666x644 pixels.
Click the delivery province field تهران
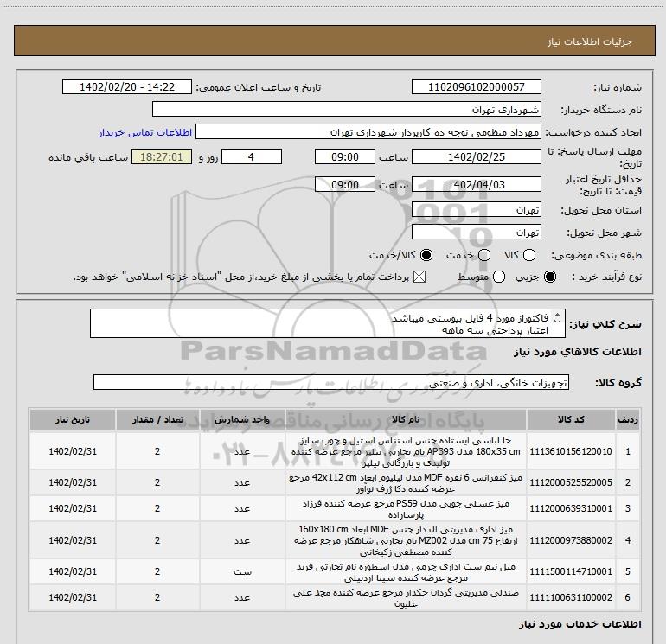(476, 209)
